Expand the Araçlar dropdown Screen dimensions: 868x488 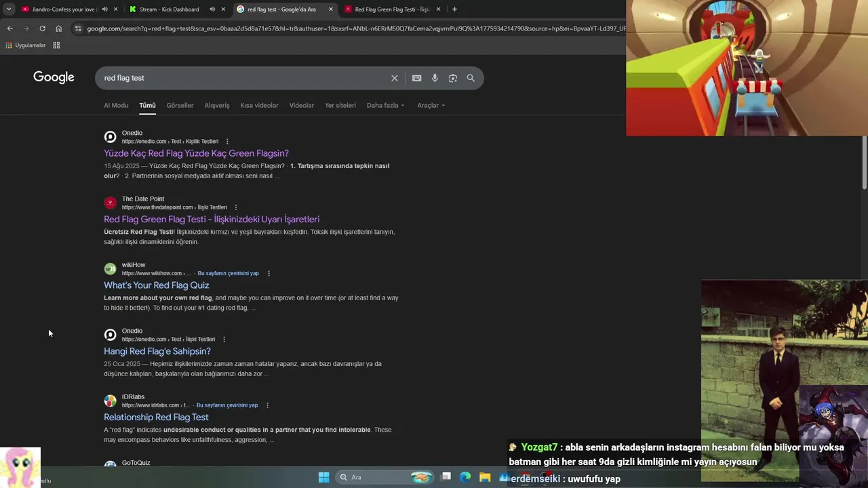pos(431,105)
